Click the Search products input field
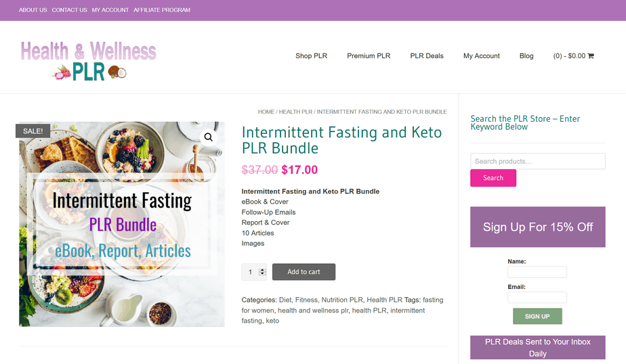 coord(538,161)
